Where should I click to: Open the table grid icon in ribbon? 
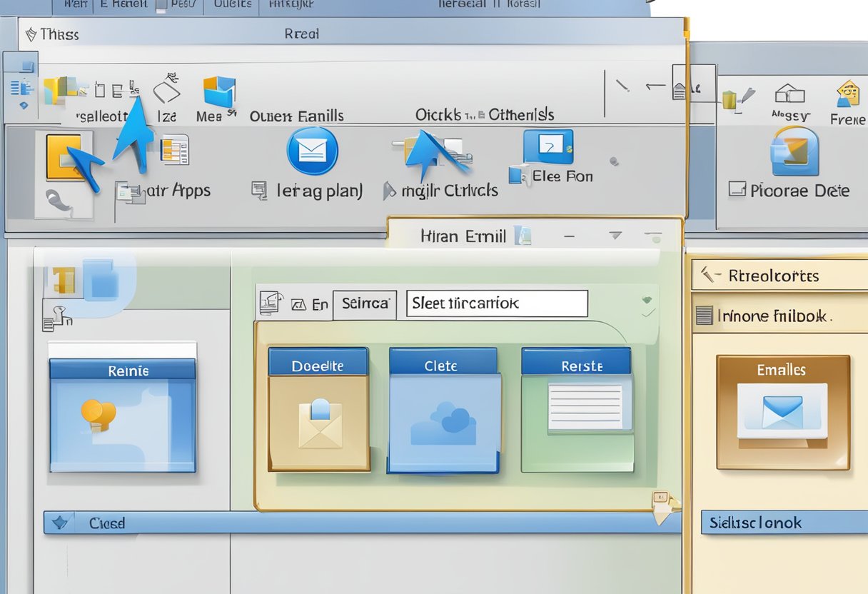pyautogui.click(x=173, y=149)
